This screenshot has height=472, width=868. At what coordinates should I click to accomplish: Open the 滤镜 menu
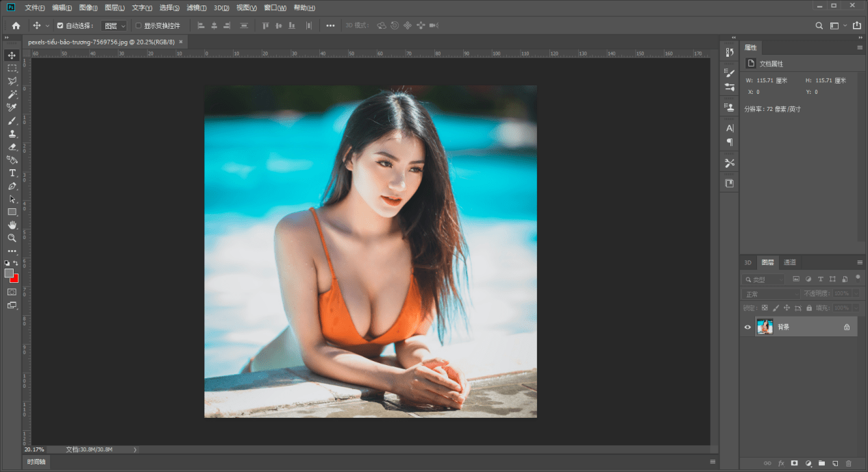click(x=197, y=8)
